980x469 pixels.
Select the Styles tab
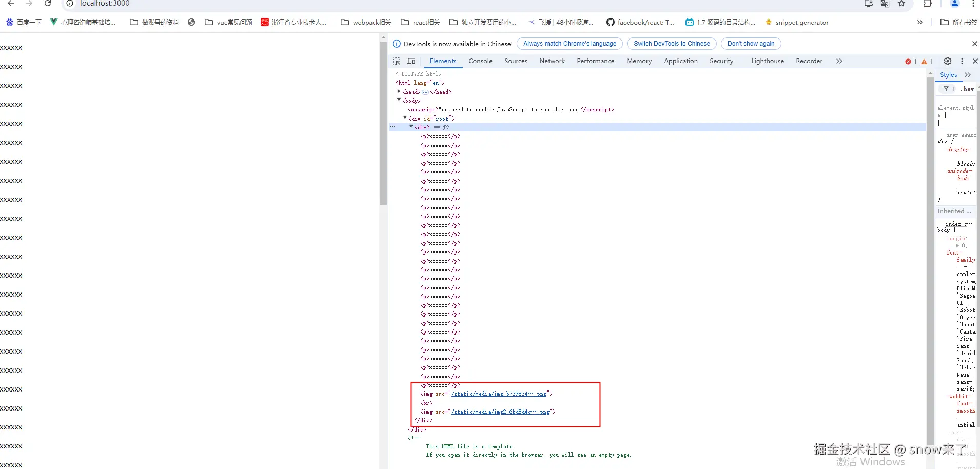coord(948,75)
